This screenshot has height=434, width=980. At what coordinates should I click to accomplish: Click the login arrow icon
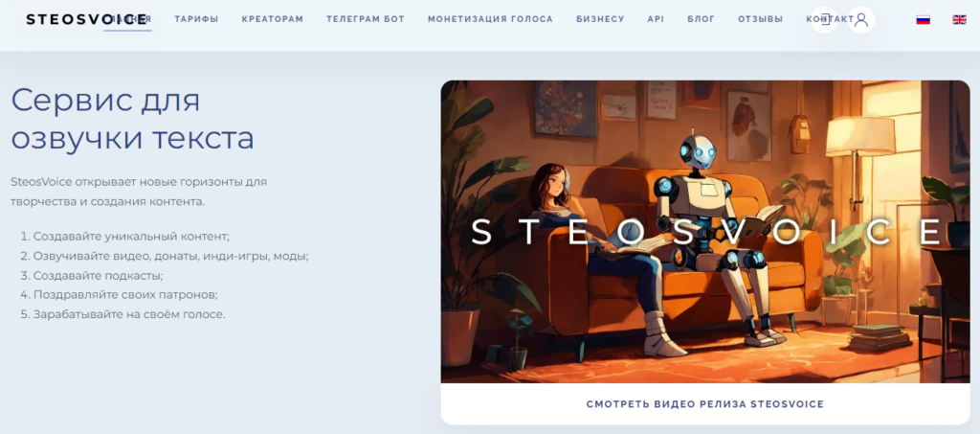click(x=824, y=19)
